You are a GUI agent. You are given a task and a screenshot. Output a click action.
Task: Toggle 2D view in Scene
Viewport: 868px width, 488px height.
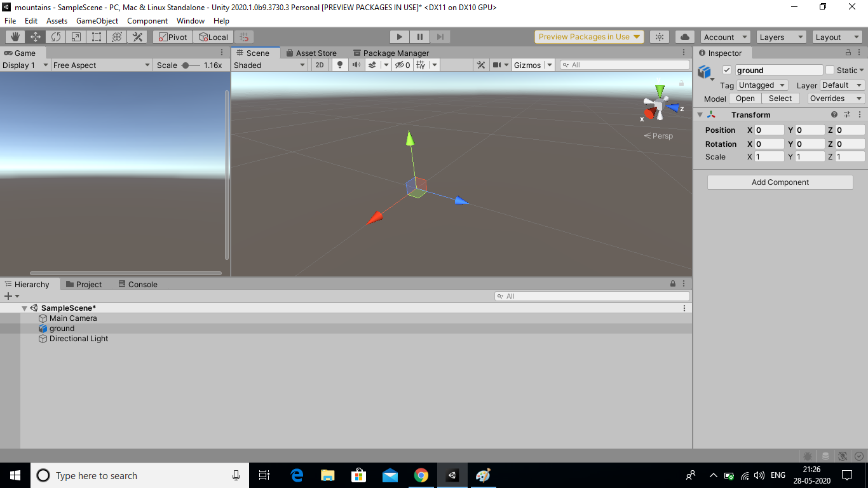320,65
